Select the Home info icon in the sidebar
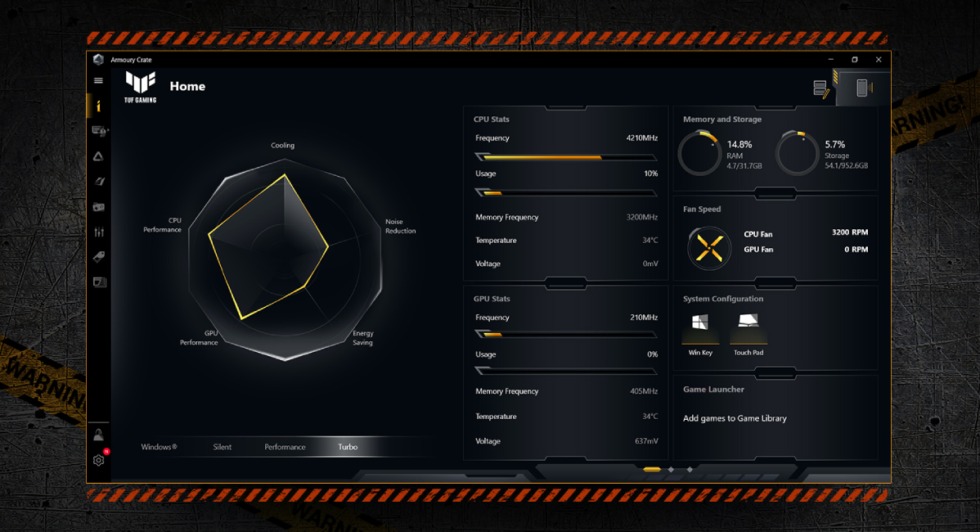This screenshot has height=532, width=980. click(98, 106)
